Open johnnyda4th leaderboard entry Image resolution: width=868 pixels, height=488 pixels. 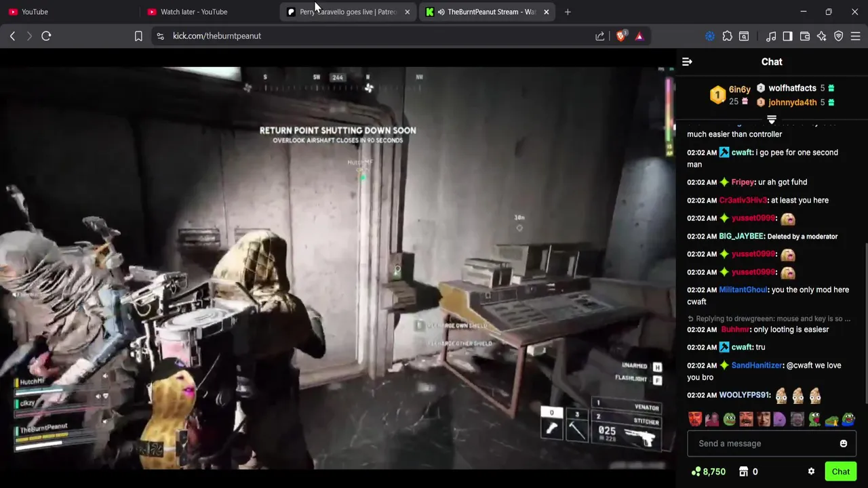click(795, 102)
